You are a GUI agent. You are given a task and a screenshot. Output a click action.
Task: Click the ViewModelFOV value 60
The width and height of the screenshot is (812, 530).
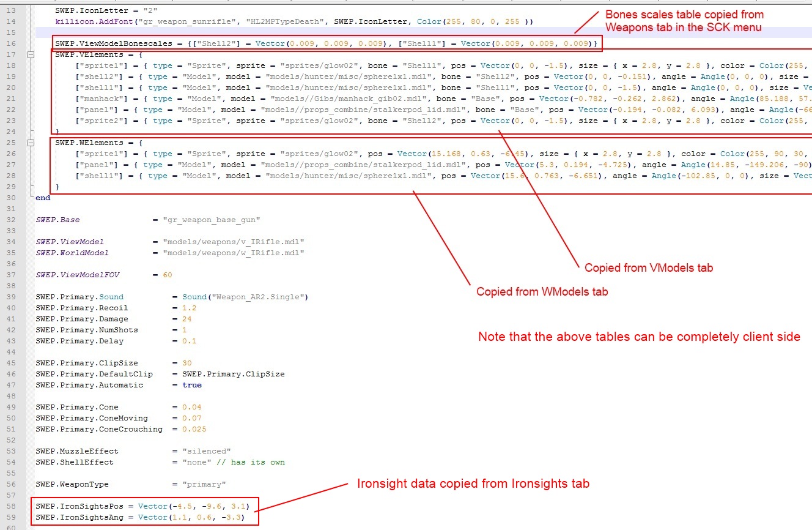tap(168, 275)
